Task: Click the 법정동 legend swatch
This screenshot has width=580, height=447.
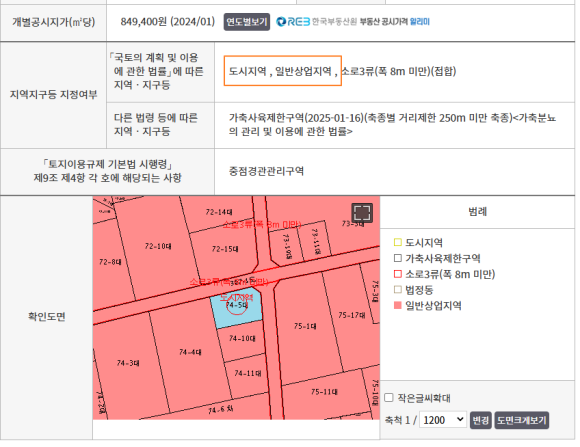Action: coord(398,289)
